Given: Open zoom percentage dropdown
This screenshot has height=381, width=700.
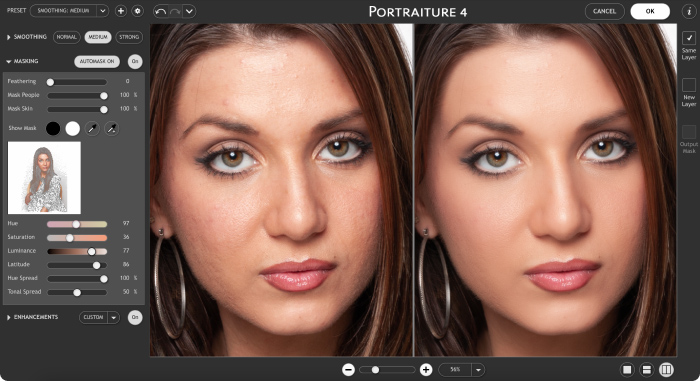Looking at the screenshot, I should (478, 369).
